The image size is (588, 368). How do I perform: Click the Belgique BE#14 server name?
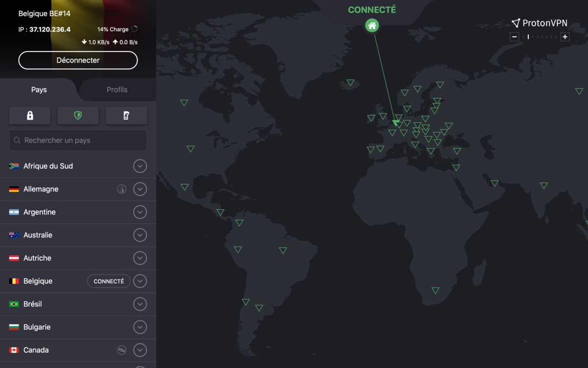[x=45, y=14]
